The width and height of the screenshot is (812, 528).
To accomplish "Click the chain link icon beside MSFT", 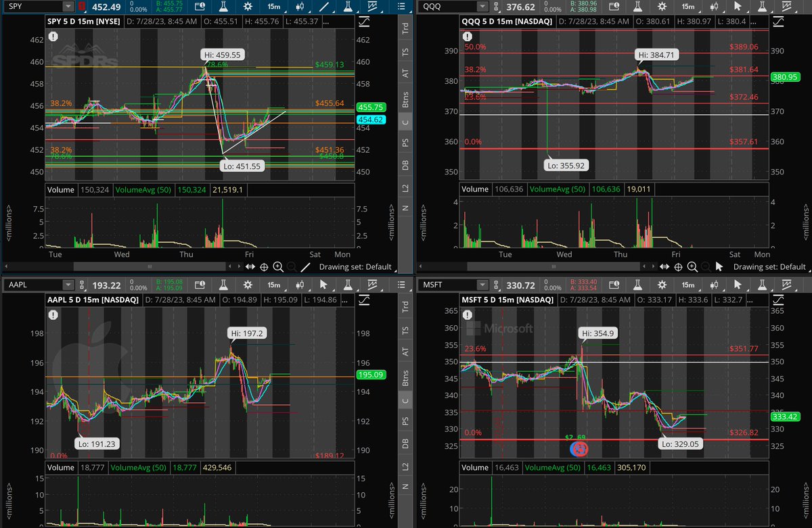I will point(495,285).
